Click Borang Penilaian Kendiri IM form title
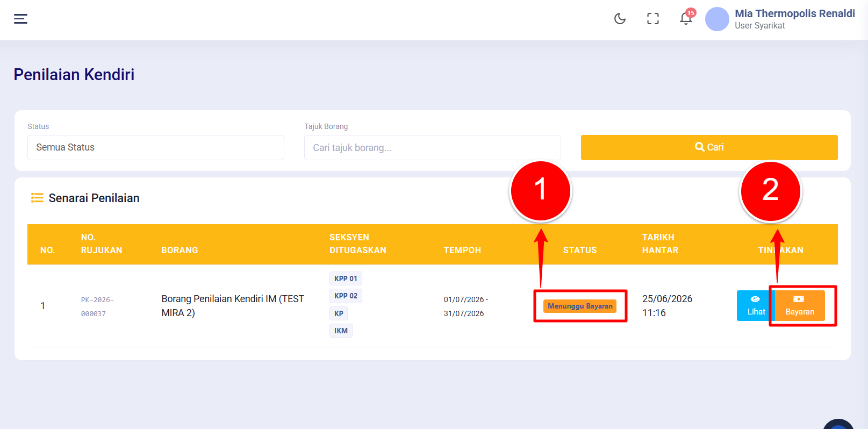The width and height of the screenshot is (868, 429). (x=233, y=306)
